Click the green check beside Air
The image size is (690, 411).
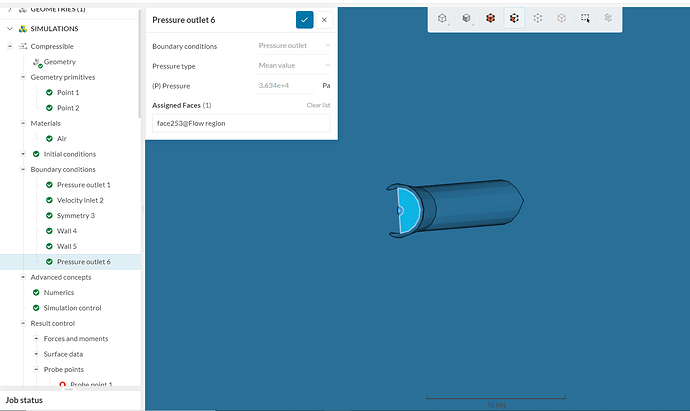49,139
